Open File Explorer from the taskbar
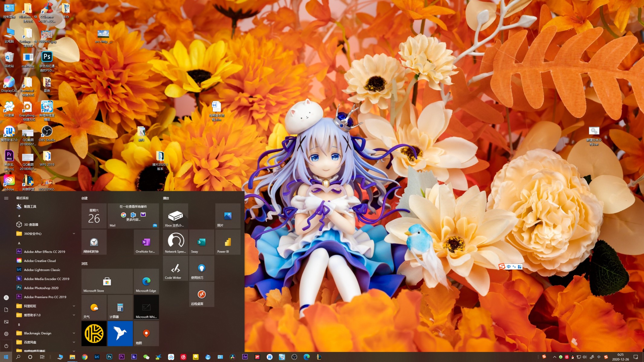Image resolution: width=644 pixels, height=362 pixels. point(72,357)
